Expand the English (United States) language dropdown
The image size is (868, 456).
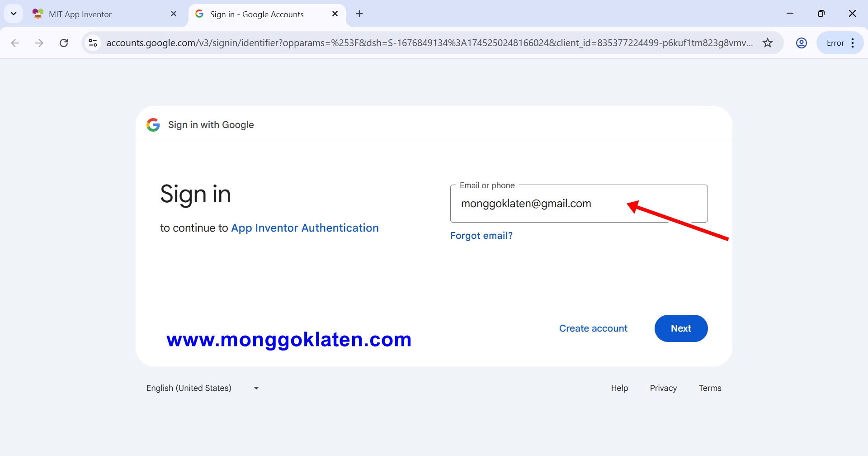click(203, 388)
